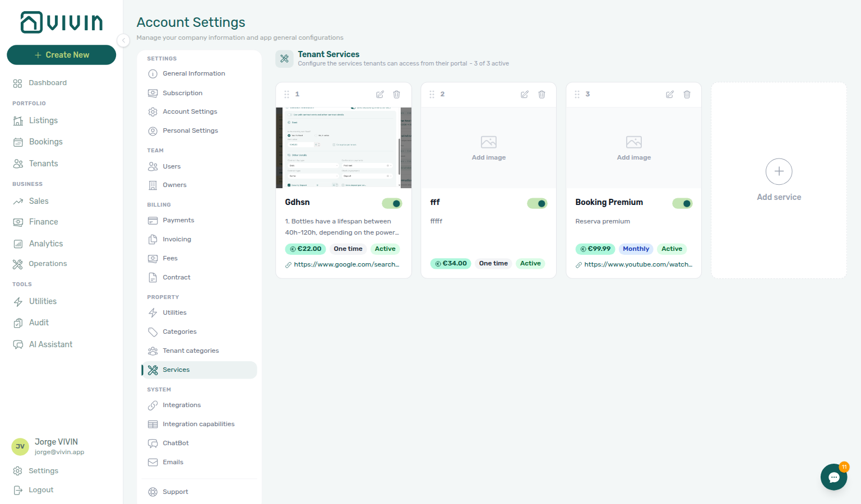Add image to the fff service

[489, 148]
